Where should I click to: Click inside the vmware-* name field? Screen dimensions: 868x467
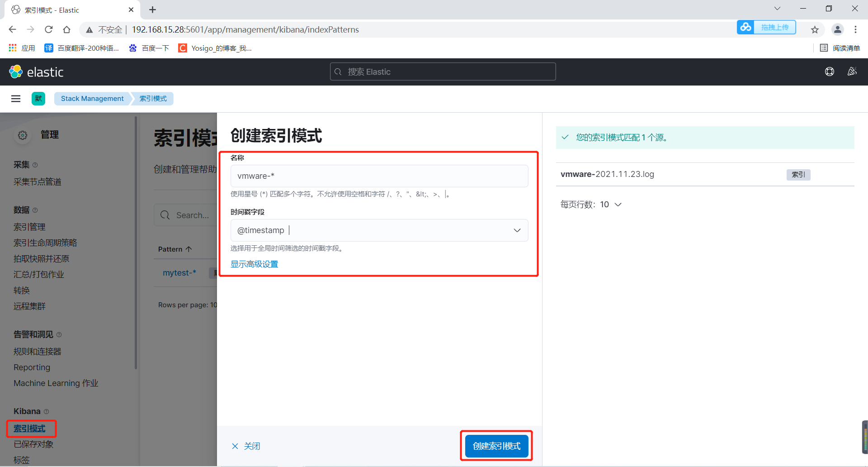pos(379,176)
